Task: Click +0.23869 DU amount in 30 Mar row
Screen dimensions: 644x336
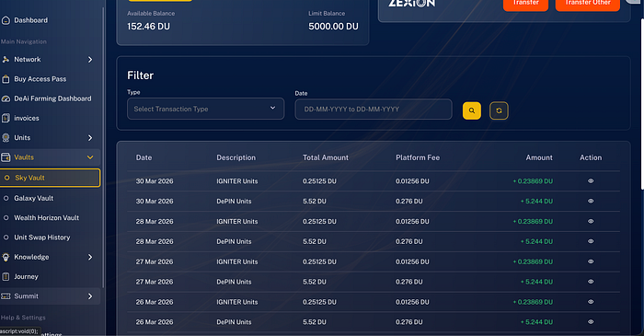Action: coord(533,181)
